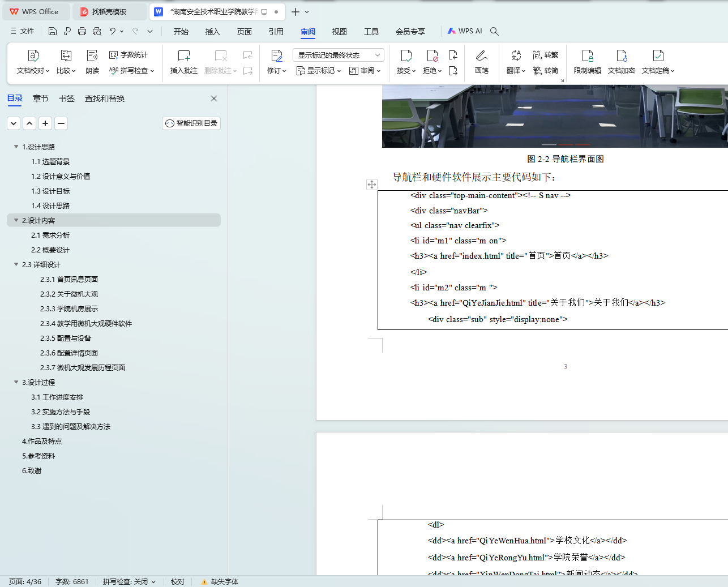Click the outline collapse up arrow button
This screenshot has height=587, width=728.
(x=29, y=123)
